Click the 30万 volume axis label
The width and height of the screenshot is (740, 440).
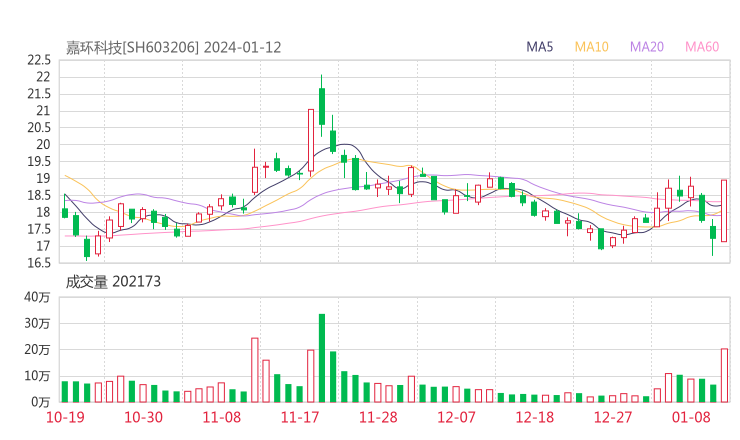point(37,323)
